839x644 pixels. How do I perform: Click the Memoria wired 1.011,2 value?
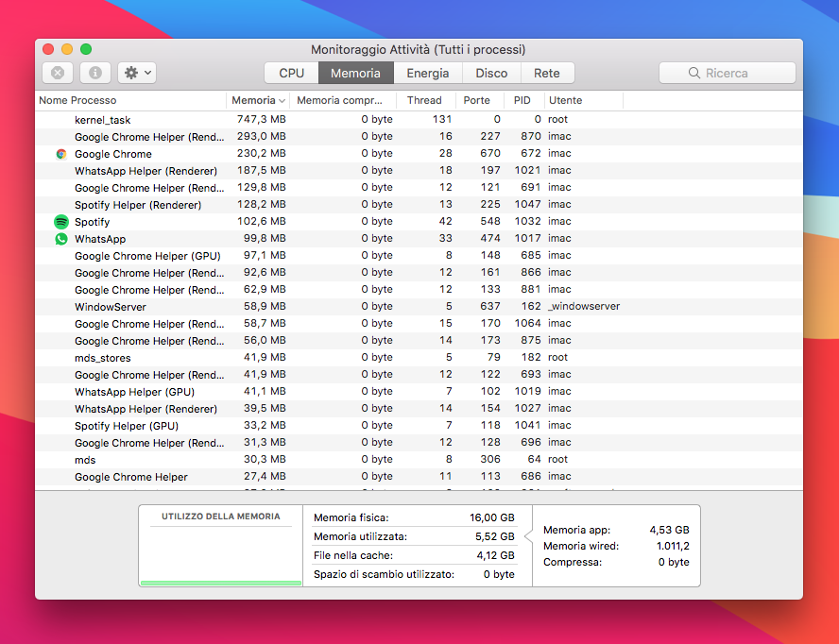pos(673,546)
